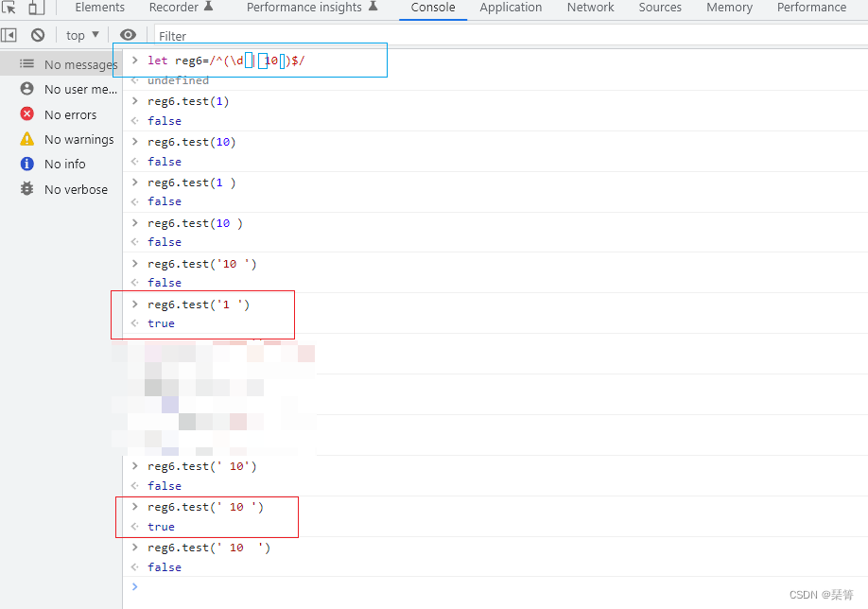Open the Memory tab
Viewport: 868px width, 609px height.
(x=729, y=8)
